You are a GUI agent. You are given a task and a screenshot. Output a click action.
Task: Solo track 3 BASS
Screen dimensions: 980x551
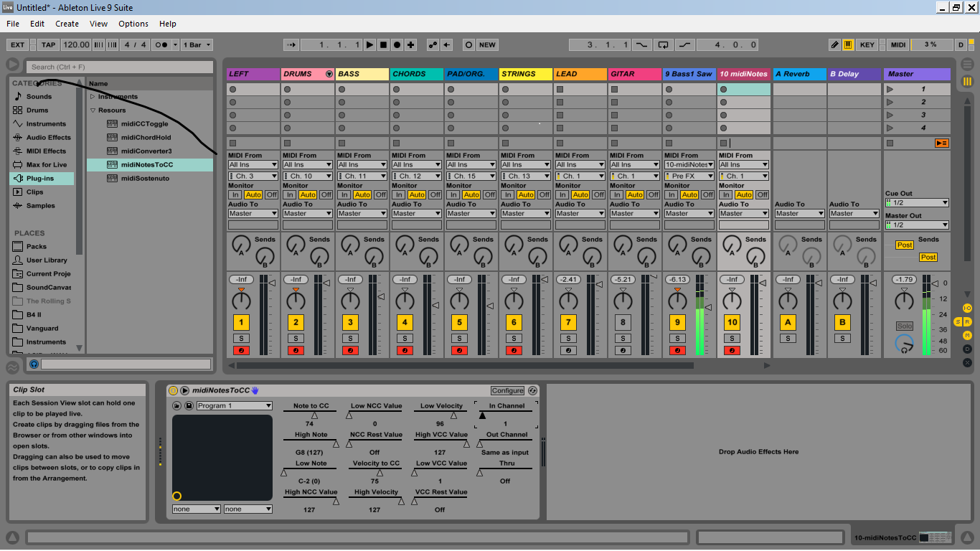(x=350, y=338)
